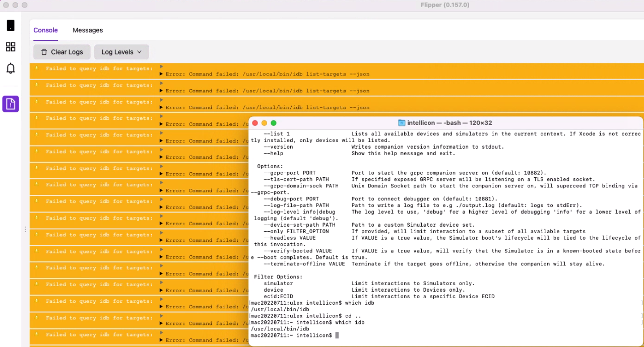Image resolution: width=644 pixels, height=347 pixels.
Task: Click the 'ecid:ECID' filter option in Terminal
Action: click(x=278, y=297)
